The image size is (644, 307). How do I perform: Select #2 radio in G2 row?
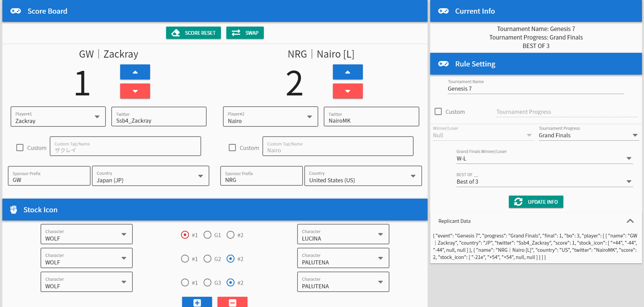pyautogui.click(x=230, y=259)
